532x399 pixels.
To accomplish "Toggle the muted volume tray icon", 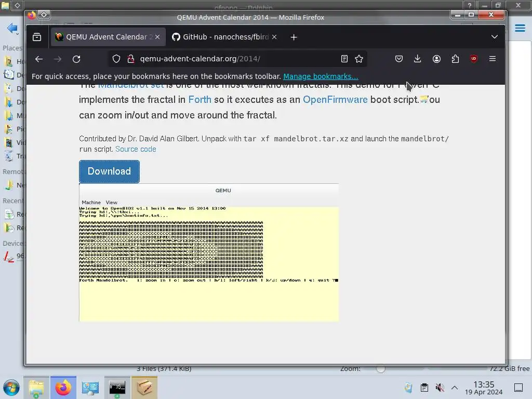I will pyautogui.click(x=440, y=388).
